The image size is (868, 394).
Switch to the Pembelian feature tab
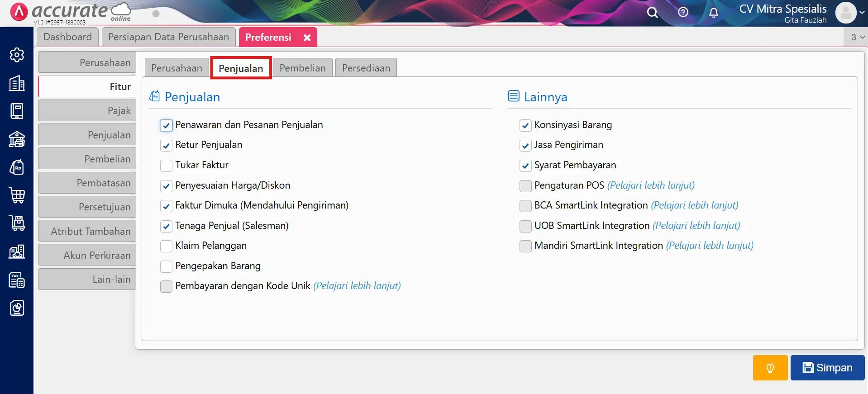[302, 68]
